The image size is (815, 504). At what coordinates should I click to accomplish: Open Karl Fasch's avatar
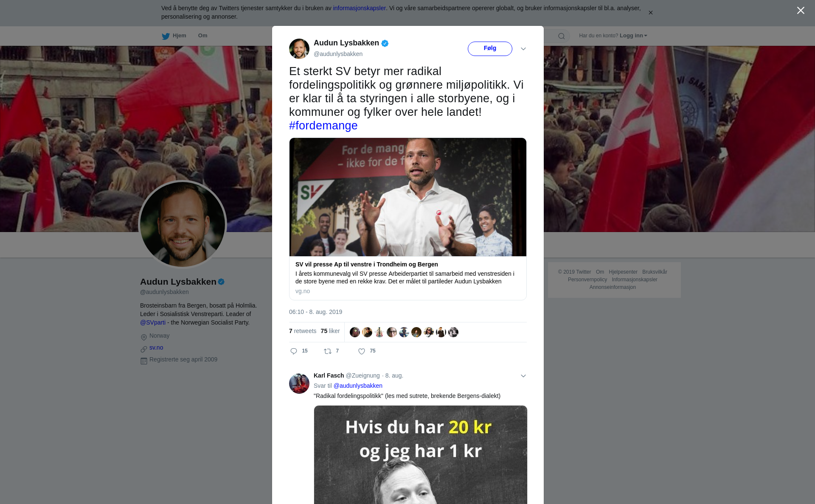point(299,384)
